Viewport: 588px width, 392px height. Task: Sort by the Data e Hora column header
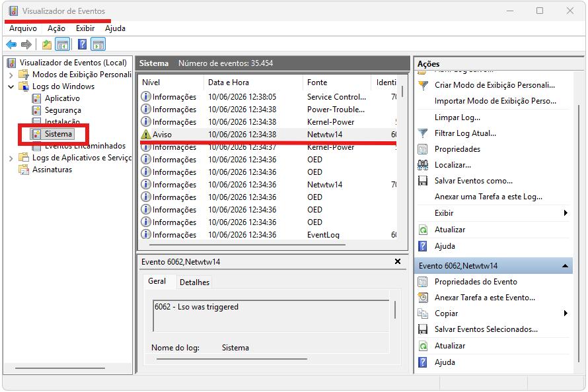click(x=253, y=82)
